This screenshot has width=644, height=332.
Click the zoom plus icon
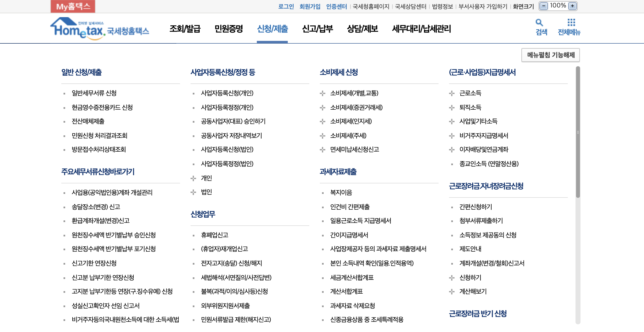(x=572, y=6)
